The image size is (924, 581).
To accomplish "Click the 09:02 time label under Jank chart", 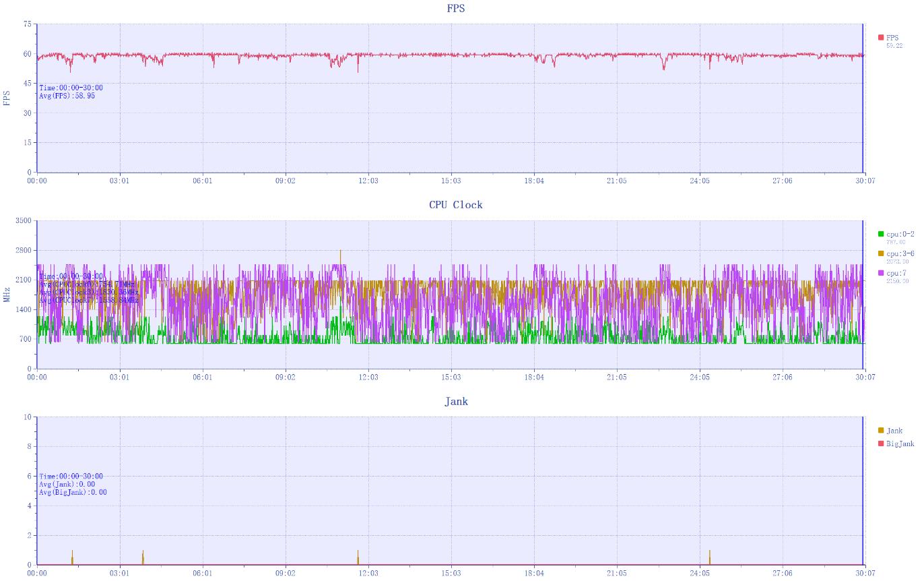I will [x=286, y=574].
